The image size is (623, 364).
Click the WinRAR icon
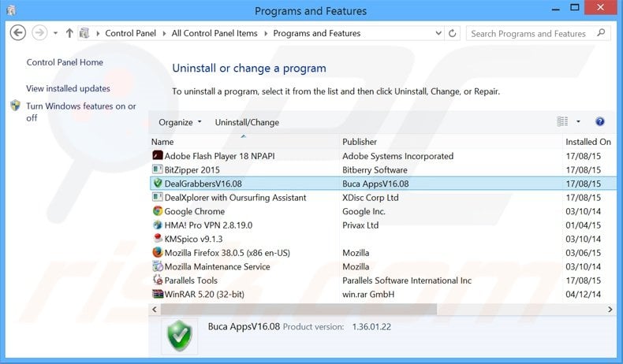click(158, 294)
